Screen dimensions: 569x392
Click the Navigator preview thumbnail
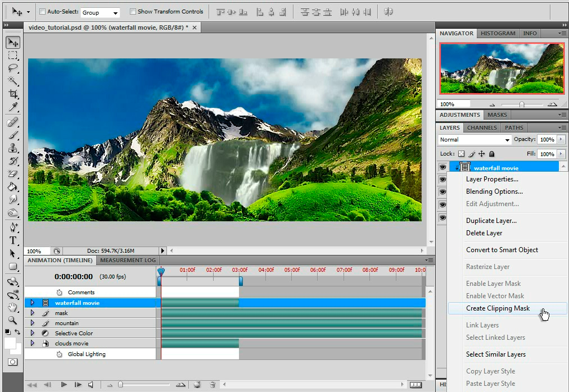(x=502, y=68)
